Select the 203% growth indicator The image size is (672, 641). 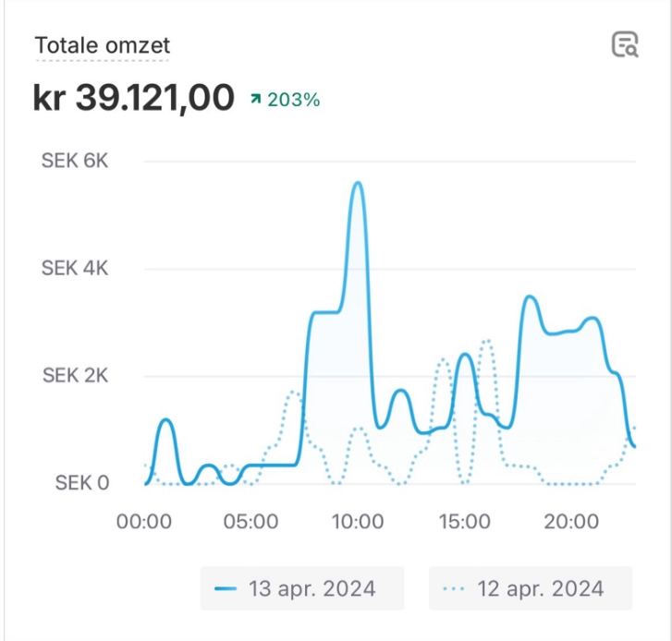tap(286, 100)
